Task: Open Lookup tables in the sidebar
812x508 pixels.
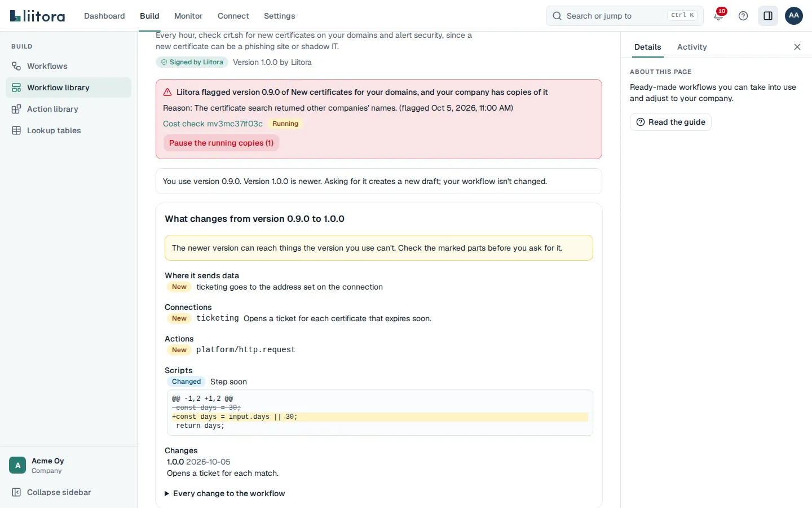Action: pos(68,130)
